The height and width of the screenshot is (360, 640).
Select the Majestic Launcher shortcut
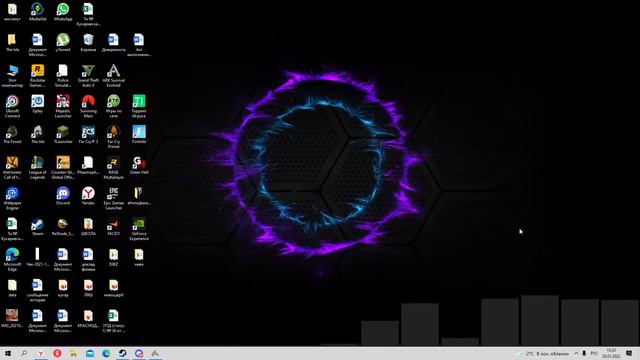63,106
